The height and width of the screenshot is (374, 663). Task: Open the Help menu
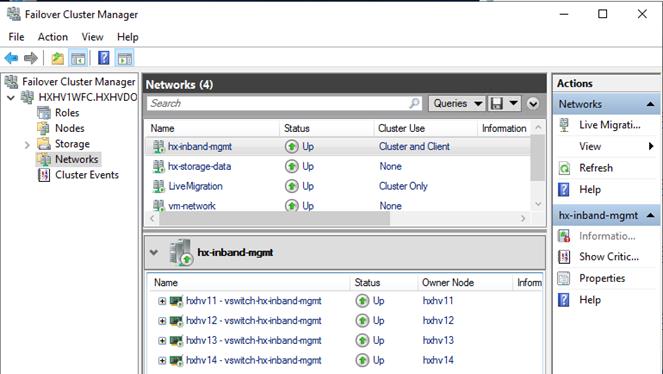pos(127,37)
